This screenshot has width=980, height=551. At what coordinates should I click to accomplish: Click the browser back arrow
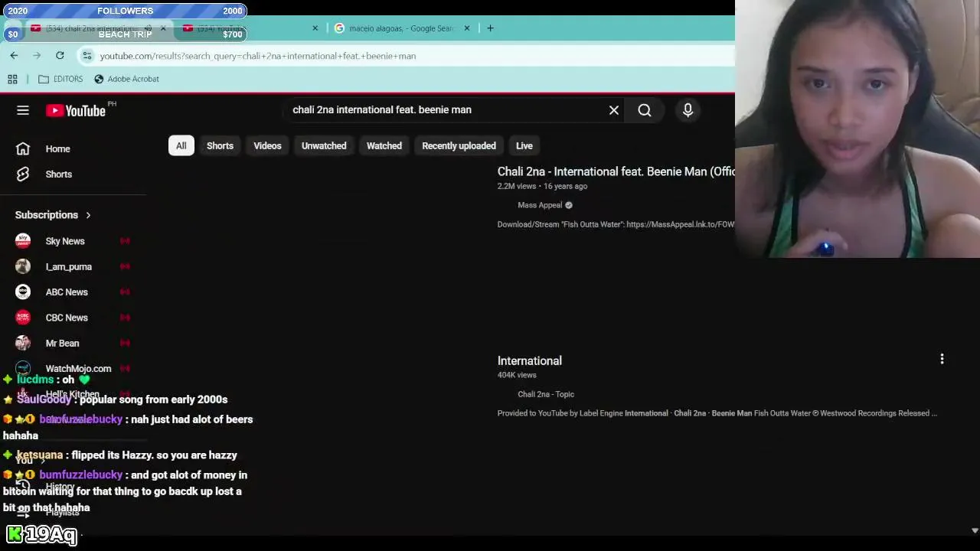click(x=14, y=55)
